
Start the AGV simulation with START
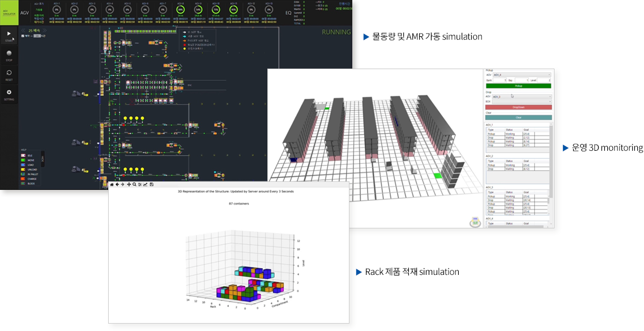[x=9, y=36]
